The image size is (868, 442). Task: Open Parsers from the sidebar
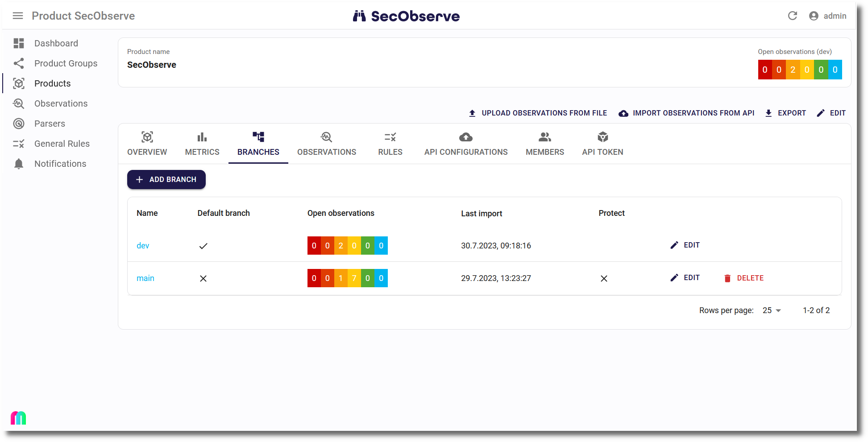[50, 124]
